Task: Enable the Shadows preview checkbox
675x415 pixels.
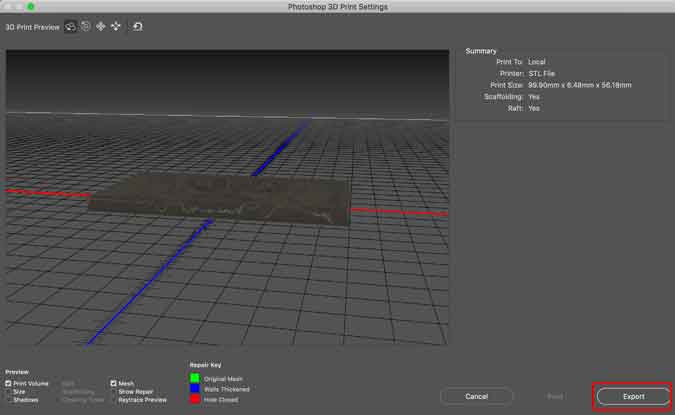Action: point(9,399)
